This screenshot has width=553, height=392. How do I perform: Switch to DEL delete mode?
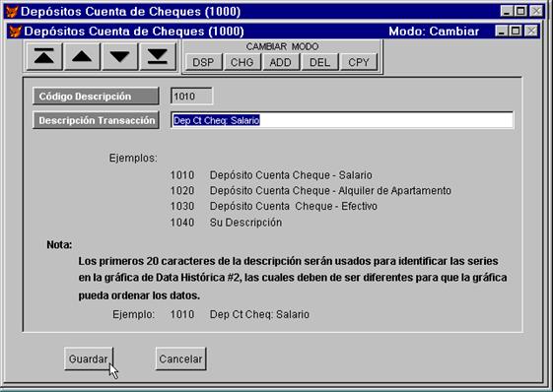click(319, 62)
